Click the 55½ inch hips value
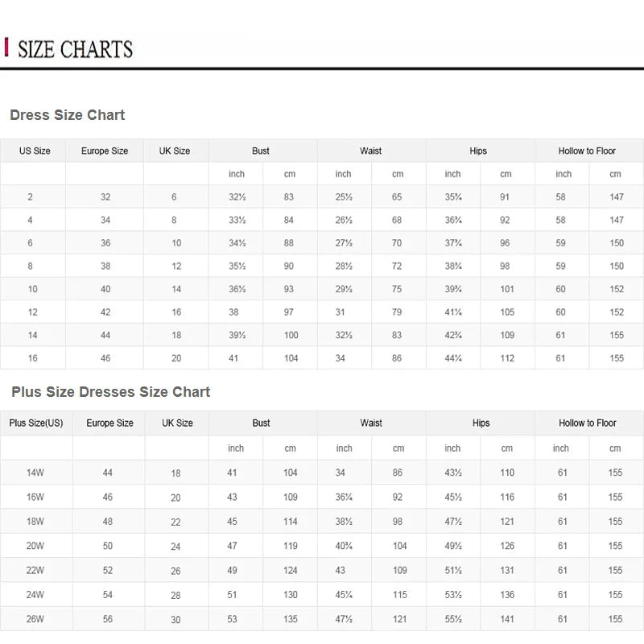Screen dimensions: 644x644 pos(453,619)
